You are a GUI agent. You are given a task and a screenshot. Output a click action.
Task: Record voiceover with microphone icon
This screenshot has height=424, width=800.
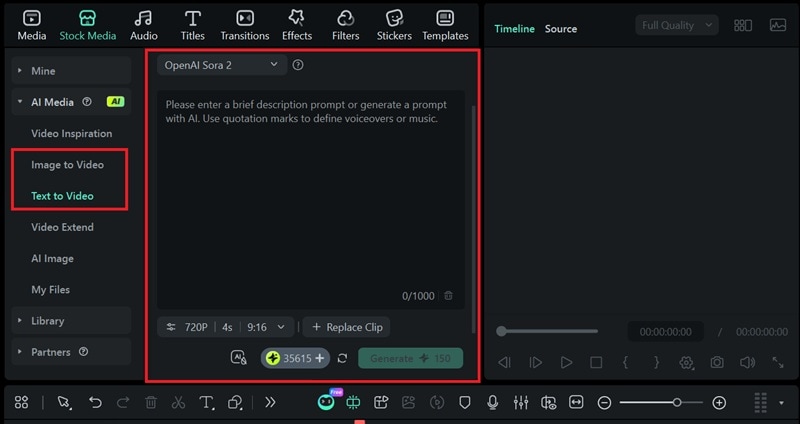pos(492,403)
